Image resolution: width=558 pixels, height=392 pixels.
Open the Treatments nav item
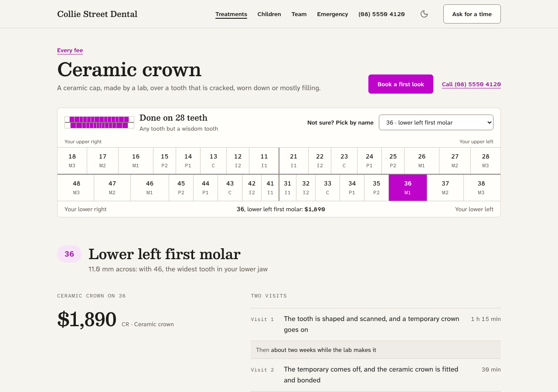coord(231,14)
